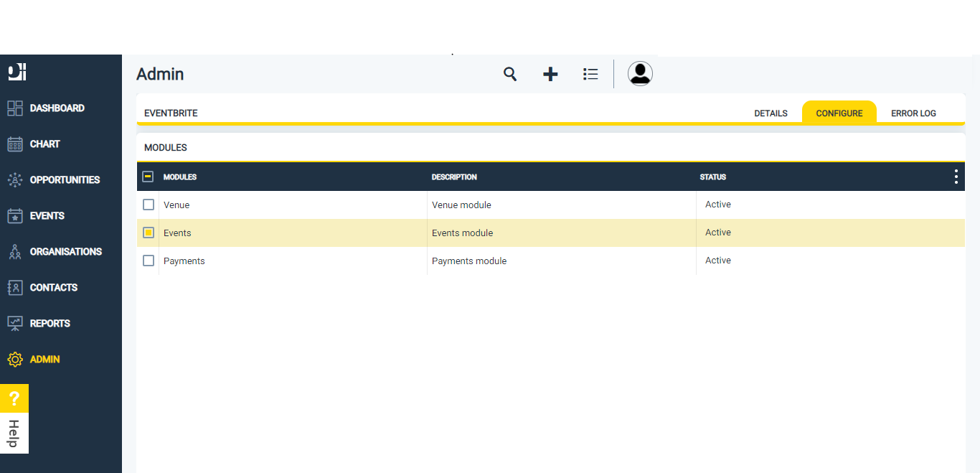The width and height of the screenshot is (980, 473).
Task: Click the vertical Help tab
Action: [14, 434]
